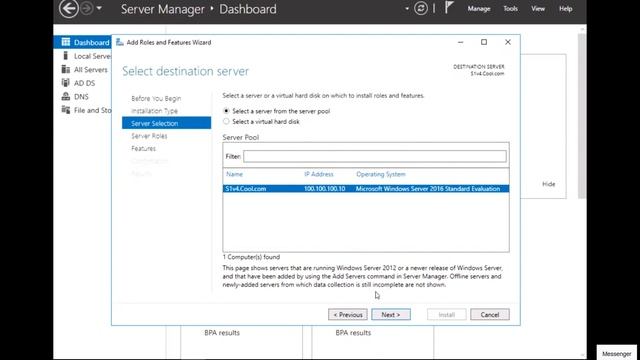The width and height of the screenshot is (640, 360).
Task: Go to Before You Begin step
Action: [x=156, y=98]
